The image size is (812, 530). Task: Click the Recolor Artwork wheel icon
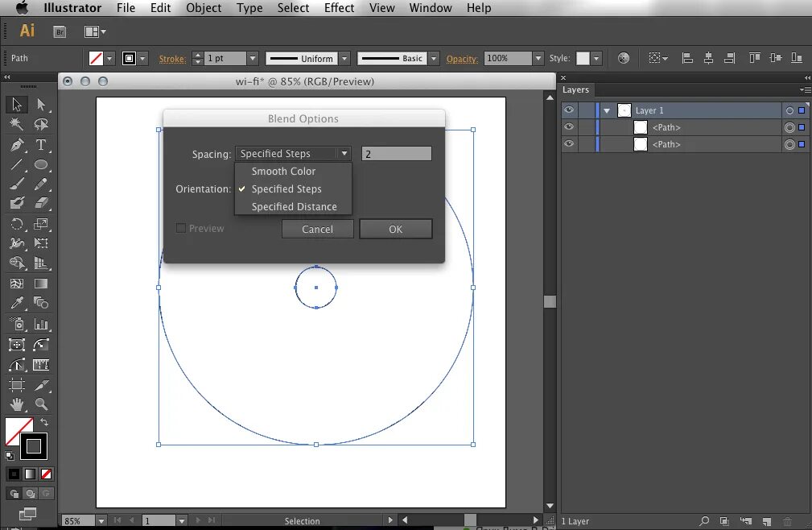(x=624, y=58)
